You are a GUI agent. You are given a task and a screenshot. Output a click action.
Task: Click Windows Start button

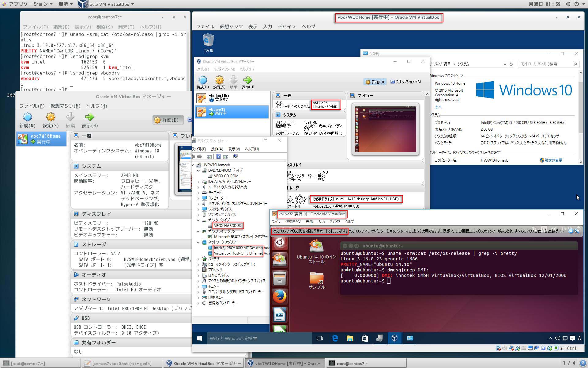200,338
